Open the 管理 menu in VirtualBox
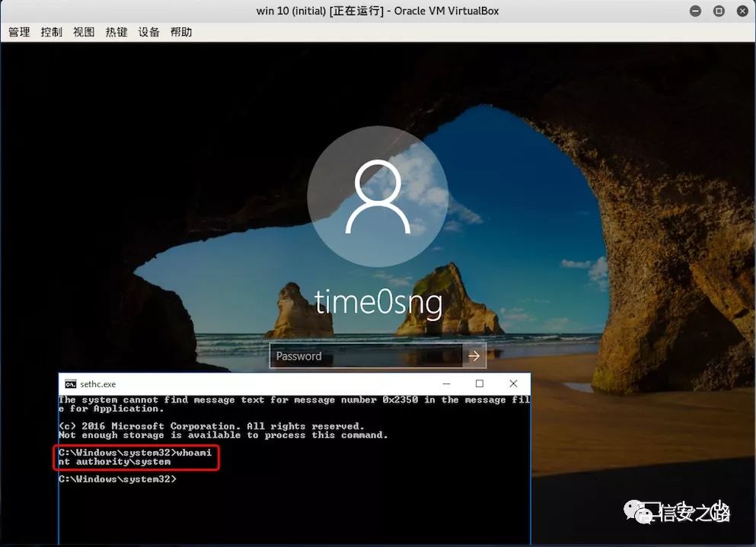Screen dimensions: 756x547 (x=19, y=32)
